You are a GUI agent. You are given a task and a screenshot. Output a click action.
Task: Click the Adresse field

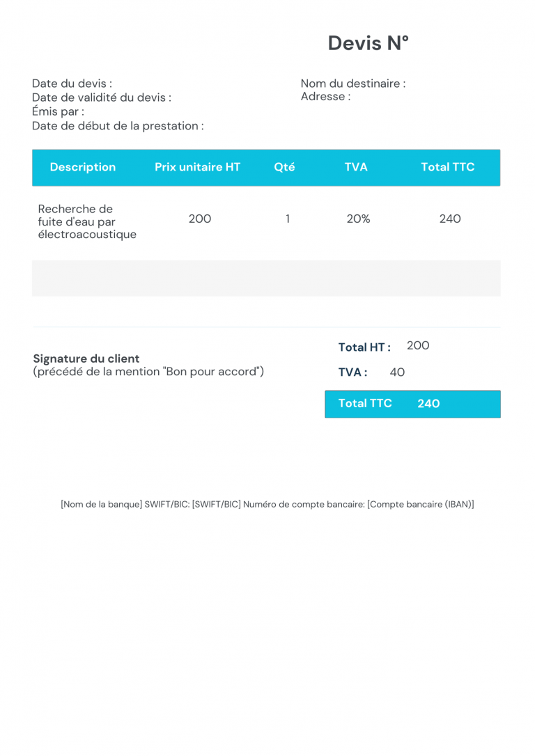pos(325,97)
